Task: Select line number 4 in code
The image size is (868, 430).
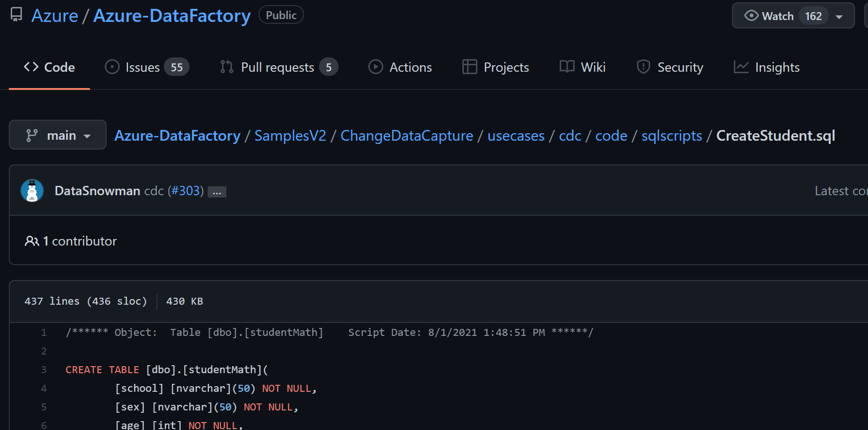Action: (x=44, y=388)
